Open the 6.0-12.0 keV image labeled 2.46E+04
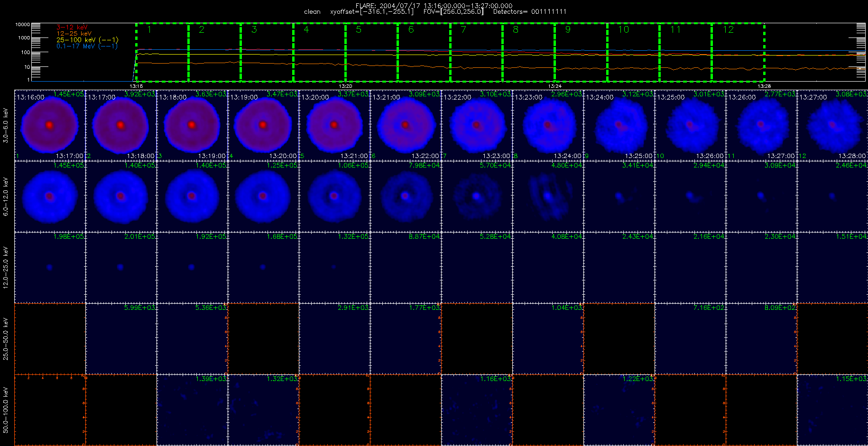This screenshot has height=446, width=868. point(832,196)
